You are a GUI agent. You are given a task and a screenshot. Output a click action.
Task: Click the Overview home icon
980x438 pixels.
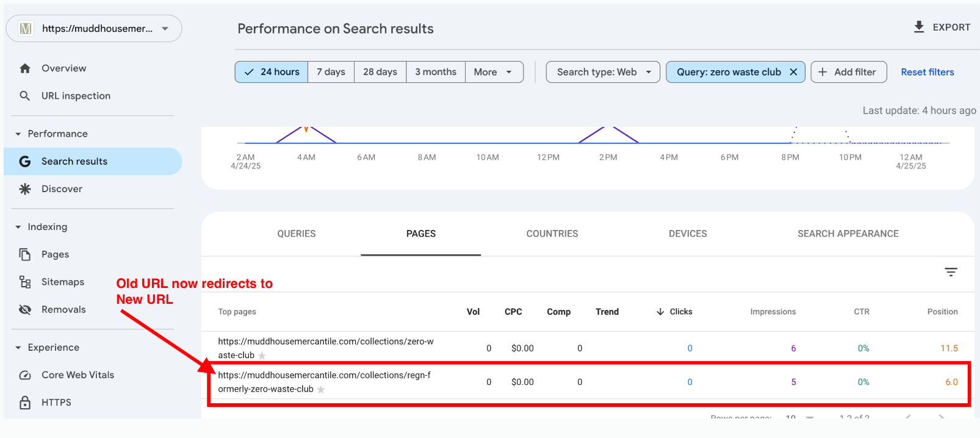tap(25, 68)
